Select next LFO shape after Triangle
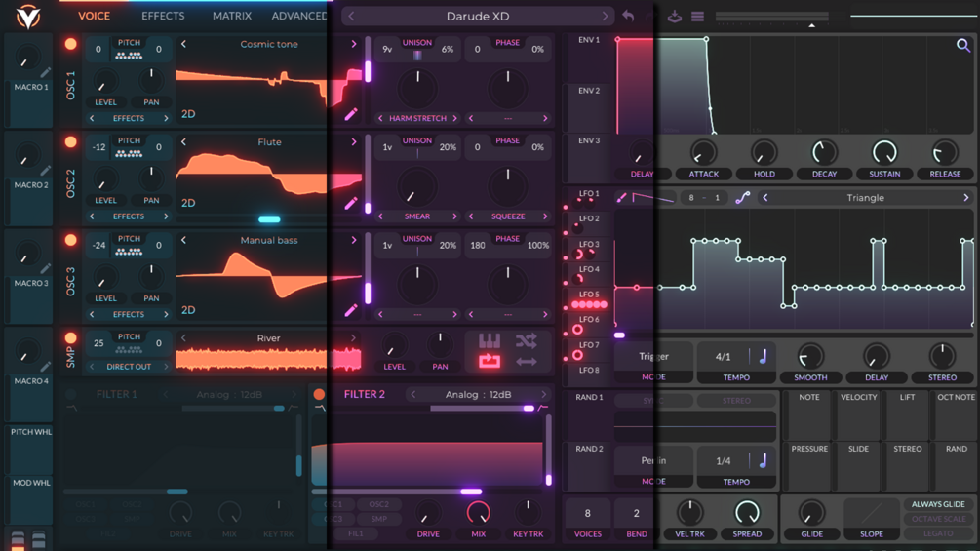Viewport: 980px width, 551px height. coord(965,197)
